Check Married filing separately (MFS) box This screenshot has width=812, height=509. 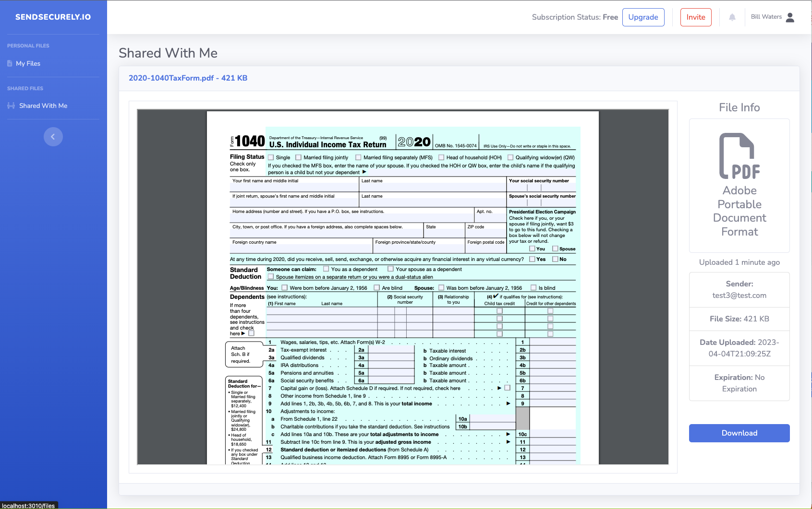[358, 157]
